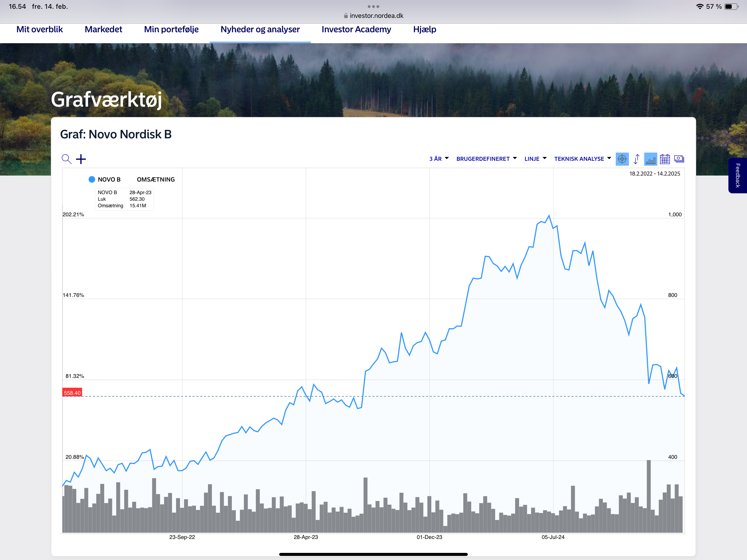Open the Investor Academy tab

coord(356,29)
